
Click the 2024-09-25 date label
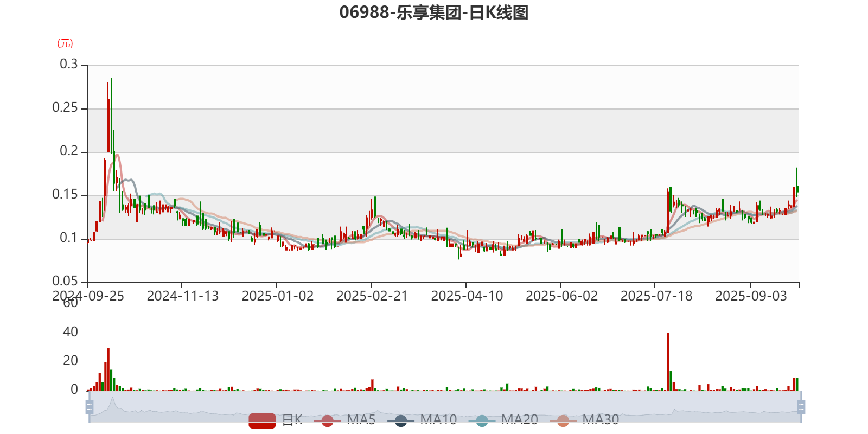(x=88, y=296)
